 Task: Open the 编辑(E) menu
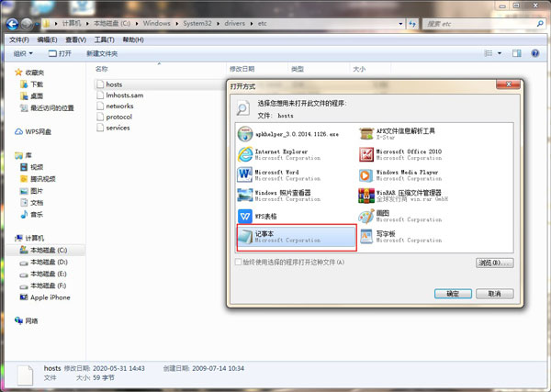pyautogui.click(x=48, y=40)
